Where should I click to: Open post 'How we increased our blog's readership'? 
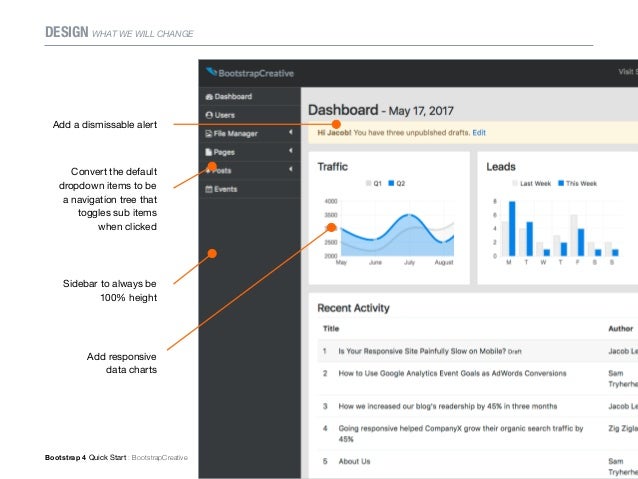pyautogui.click(x=448, y=406)
